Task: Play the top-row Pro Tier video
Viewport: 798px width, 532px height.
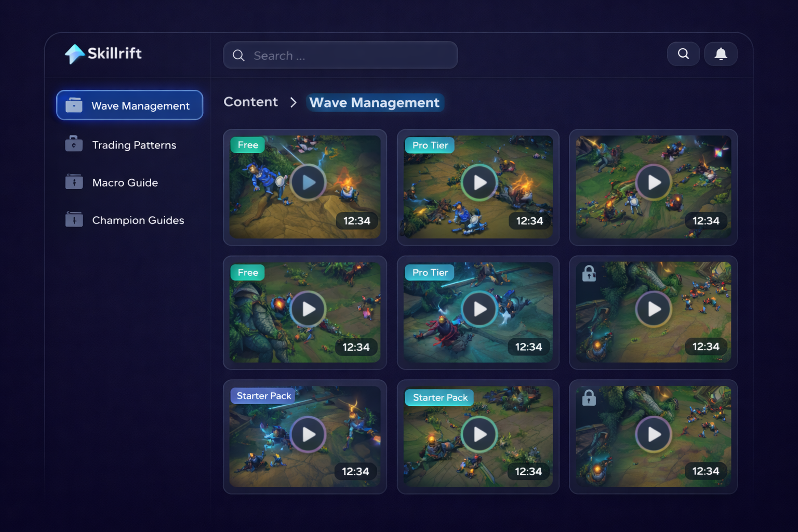Action: (x=479, y=182)
